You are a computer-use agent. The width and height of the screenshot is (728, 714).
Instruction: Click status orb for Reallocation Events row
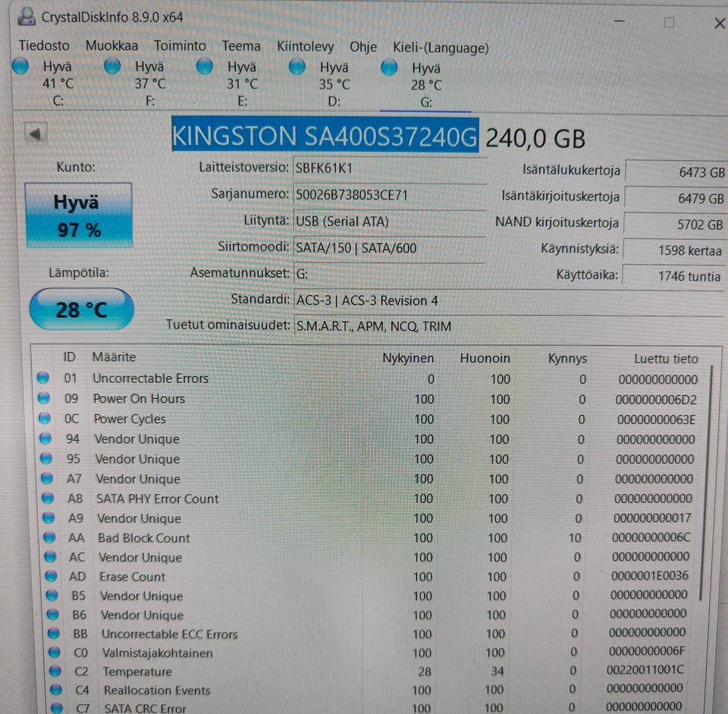coord(56,690)
